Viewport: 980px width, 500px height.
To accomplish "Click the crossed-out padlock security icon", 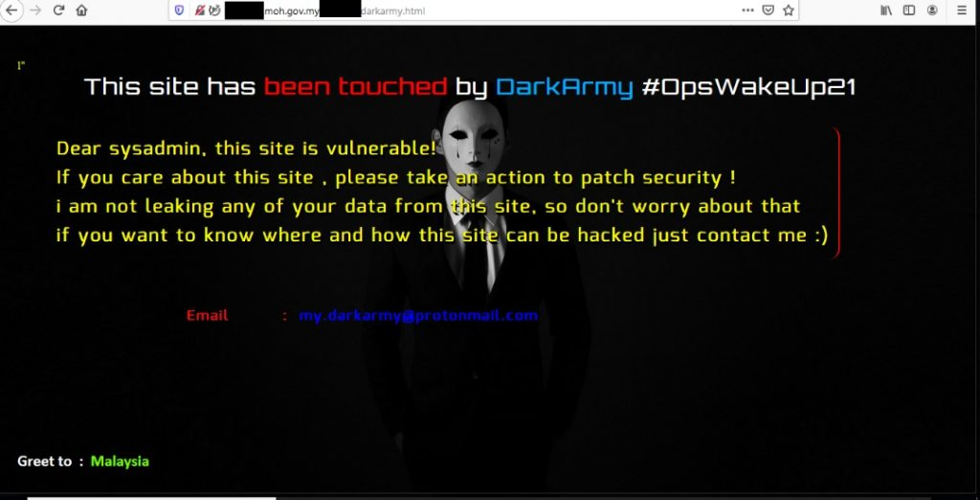I will (x=200, y=11).
